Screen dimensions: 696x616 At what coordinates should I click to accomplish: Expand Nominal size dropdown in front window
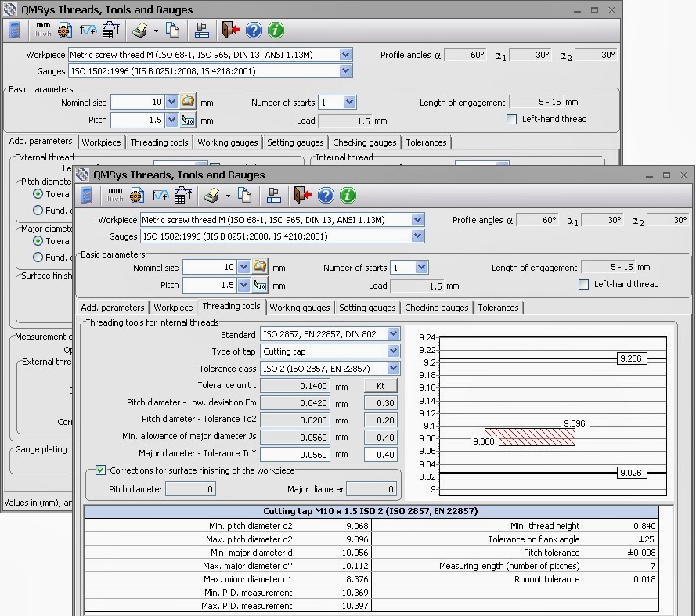click(x=243, y=267)
